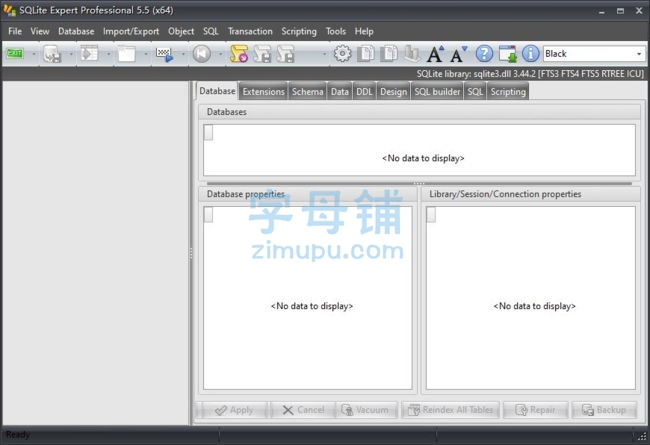The width and height of the screenshot is (650, 445).
Task: Open the SQL menu in menu bar
Action: 211,32
